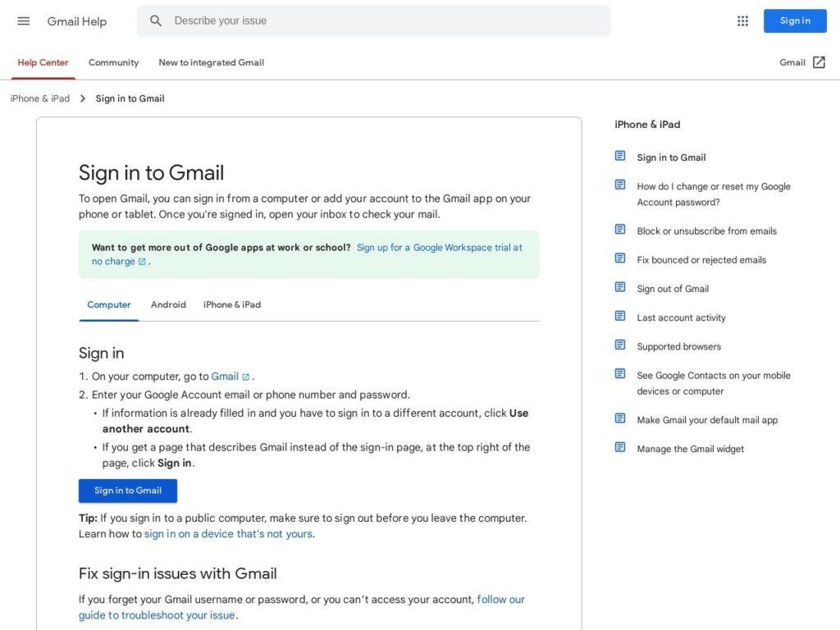Select the New to integrated Gmail menu item
840x630 pixels.
click(x=211, y=62)
